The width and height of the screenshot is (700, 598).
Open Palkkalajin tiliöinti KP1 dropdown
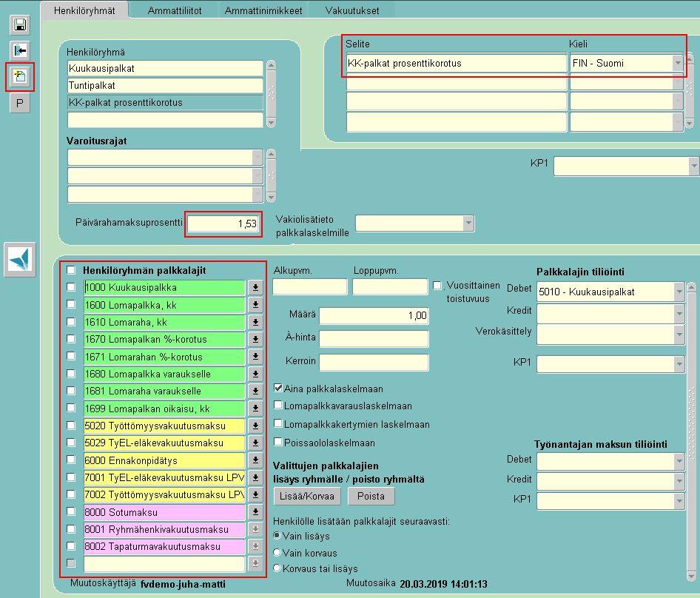click(x=679, y=364)
